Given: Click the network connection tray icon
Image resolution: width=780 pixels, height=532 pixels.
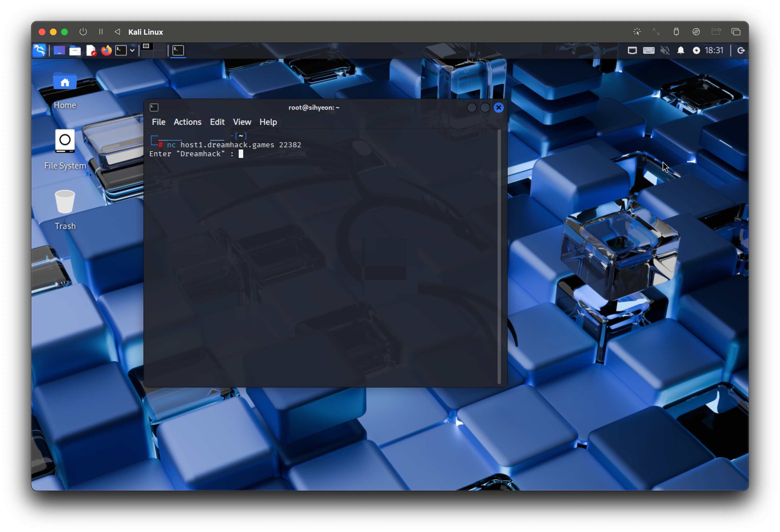Looking at the screenshot, I should coord(632,50).
